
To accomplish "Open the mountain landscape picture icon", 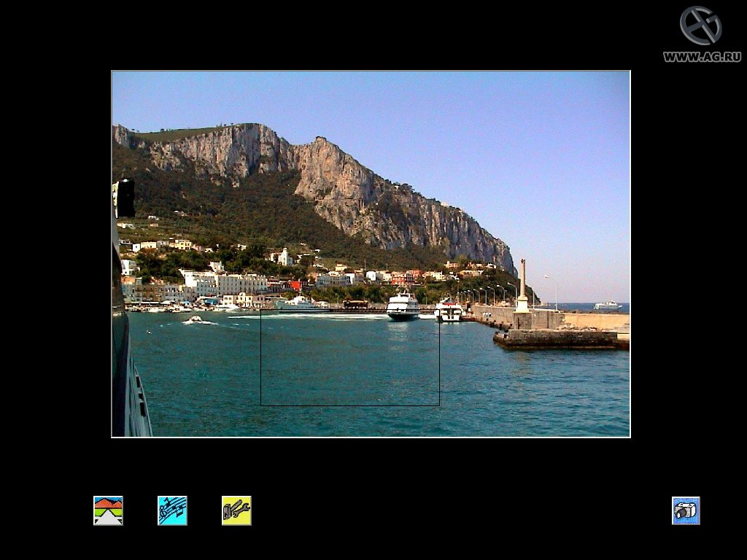I will (x=108, y=510).
